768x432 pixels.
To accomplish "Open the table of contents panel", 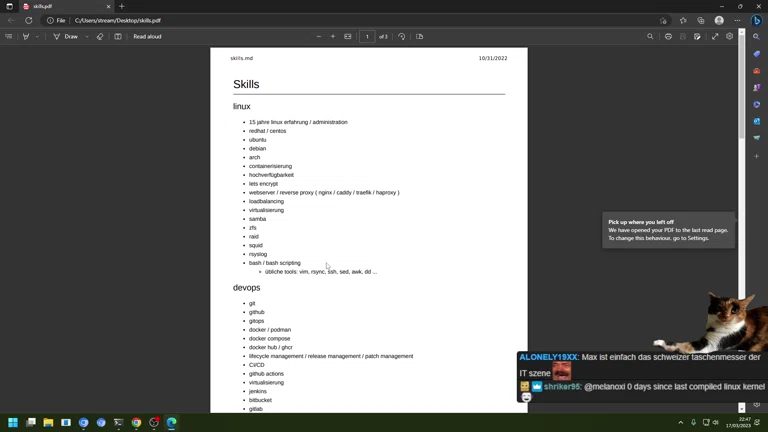I will 9,37.
